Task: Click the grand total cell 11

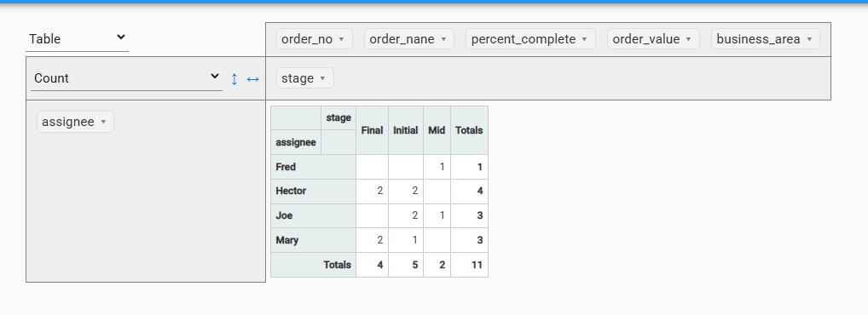Action: [x=470, y=265]
